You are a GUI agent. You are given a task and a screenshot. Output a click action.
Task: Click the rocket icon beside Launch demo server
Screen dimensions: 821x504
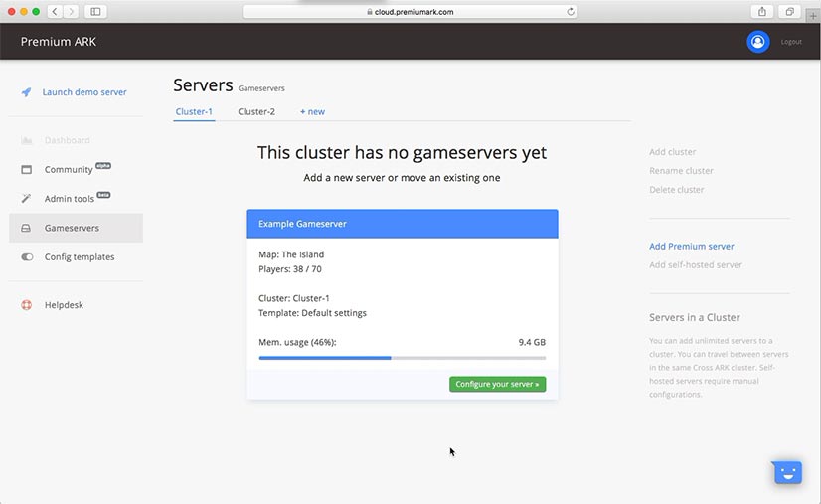coord(26,92)
